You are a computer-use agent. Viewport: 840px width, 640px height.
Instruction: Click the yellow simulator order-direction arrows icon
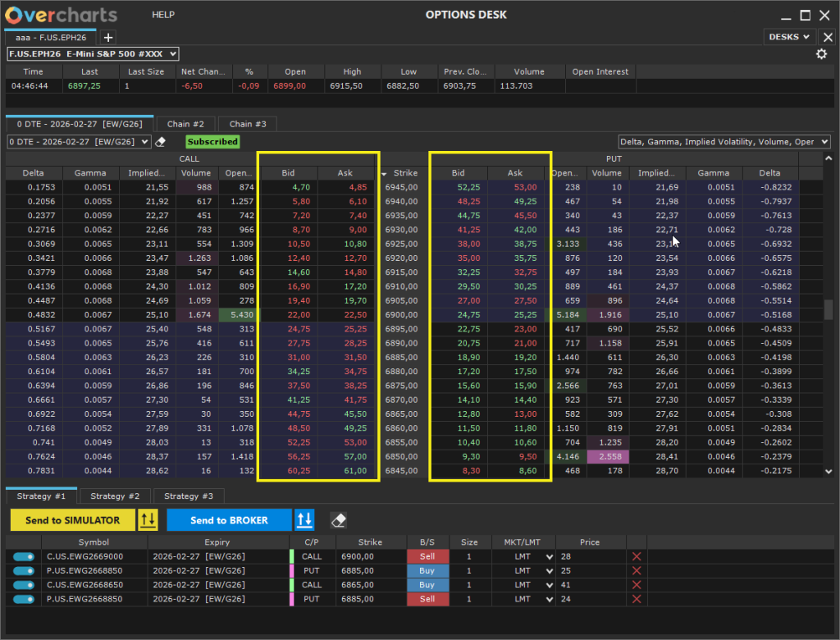coord(148,520)
